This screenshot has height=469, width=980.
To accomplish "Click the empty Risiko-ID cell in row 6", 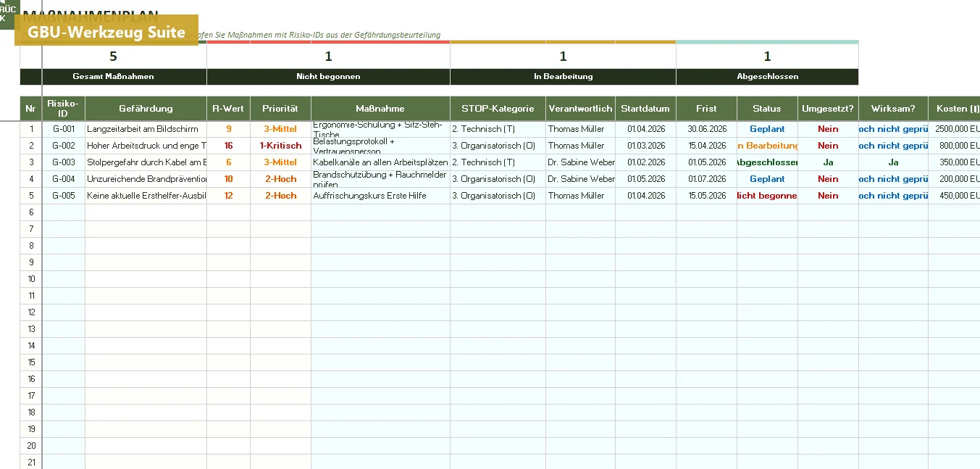I will (64, 212).
